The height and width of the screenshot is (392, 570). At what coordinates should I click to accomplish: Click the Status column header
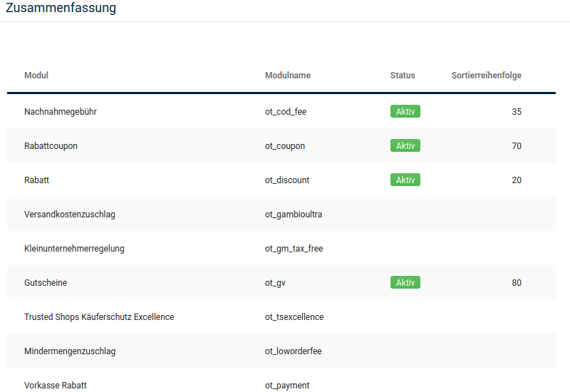tap(403, 76)
